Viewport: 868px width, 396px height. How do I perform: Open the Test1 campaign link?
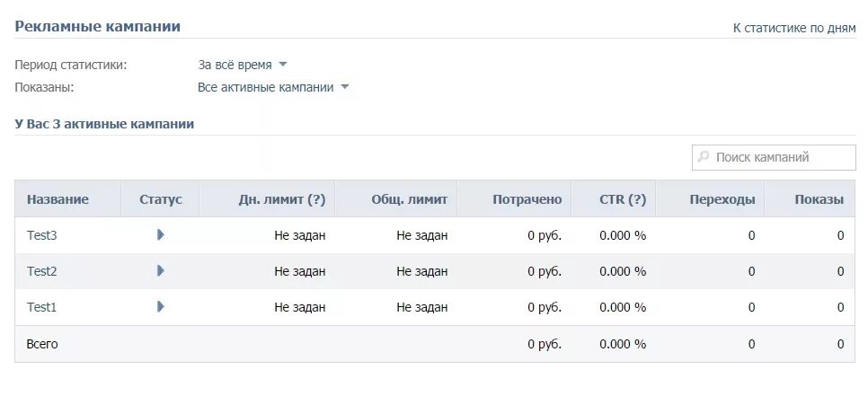[x=42, y=306]
